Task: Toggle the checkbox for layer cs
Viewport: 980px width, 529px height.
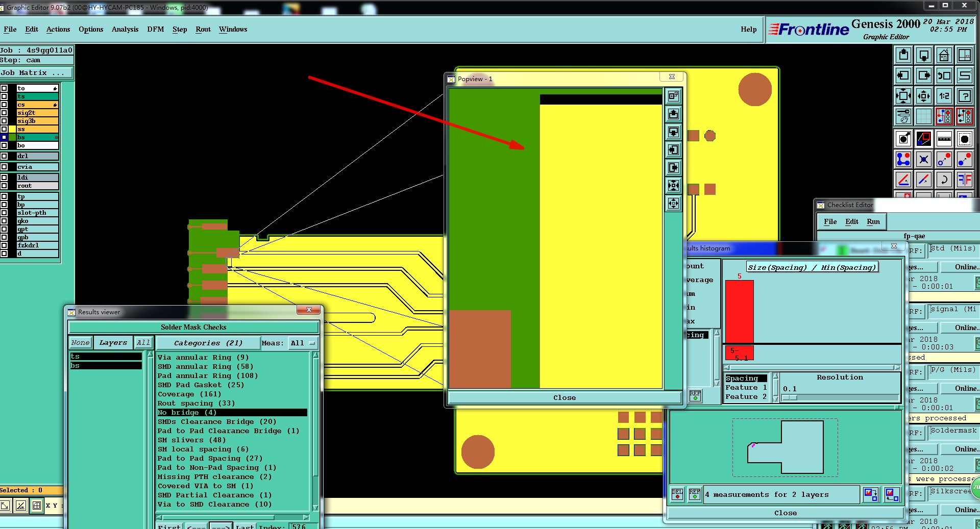Action: pyautogui.click(x=4, y=105)
